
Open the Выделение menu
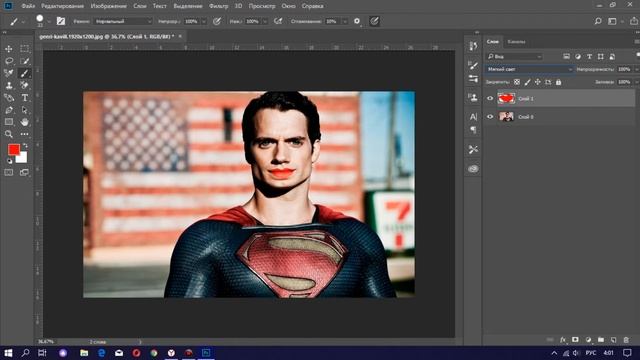coord(188,6)
